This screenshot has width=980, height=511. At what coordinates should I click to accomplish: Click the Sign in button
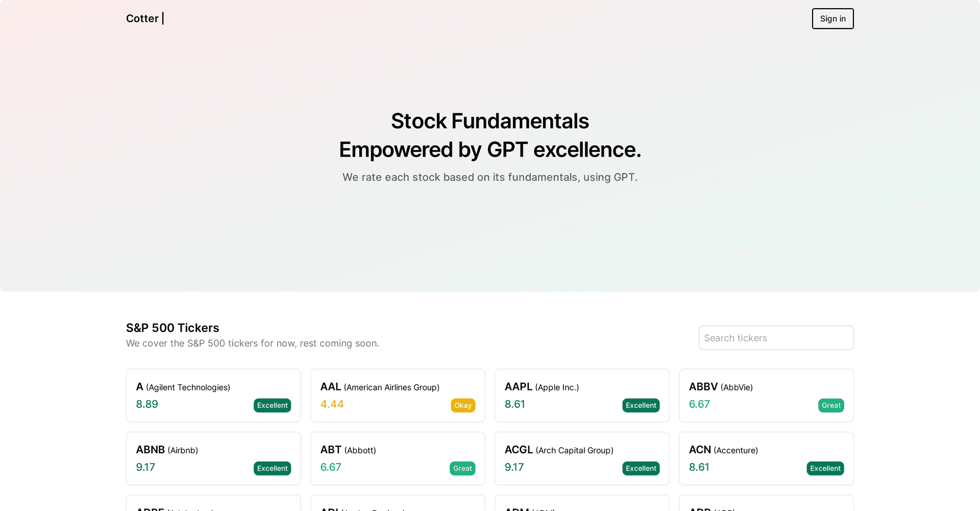coord(832,19)
